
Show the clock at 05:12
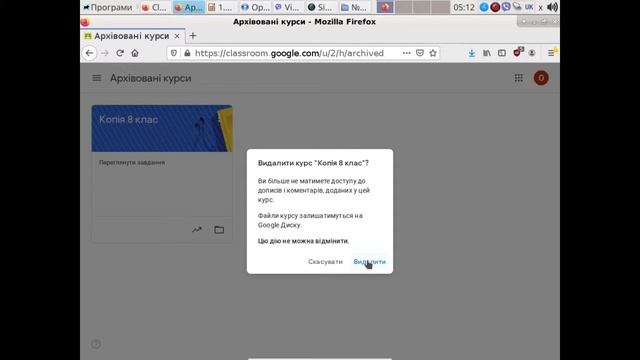464,7
